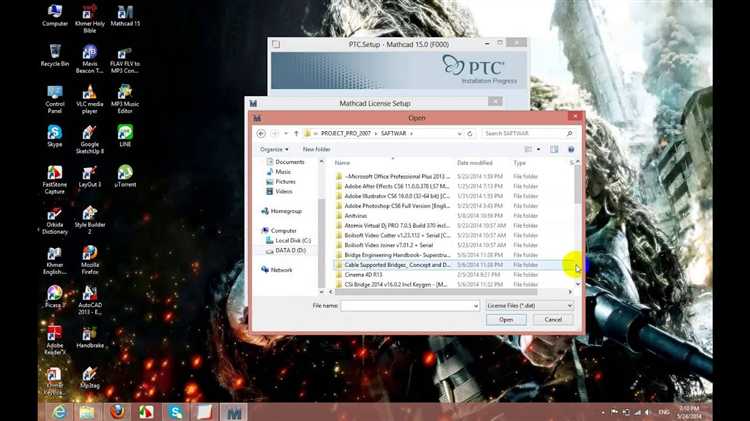
Task: Sort by the Name column header
Action: coord(342,163)
